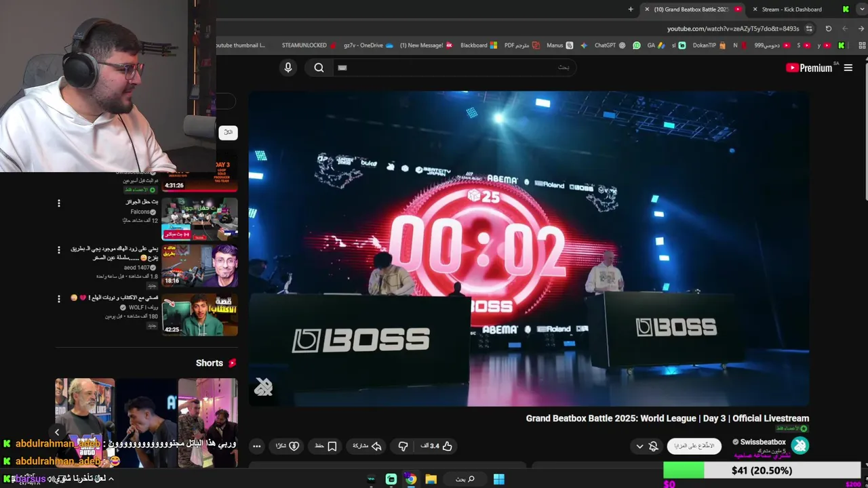Expand notification options dropdown chevron
Screen dimensions: 868x488
point(639,446)
